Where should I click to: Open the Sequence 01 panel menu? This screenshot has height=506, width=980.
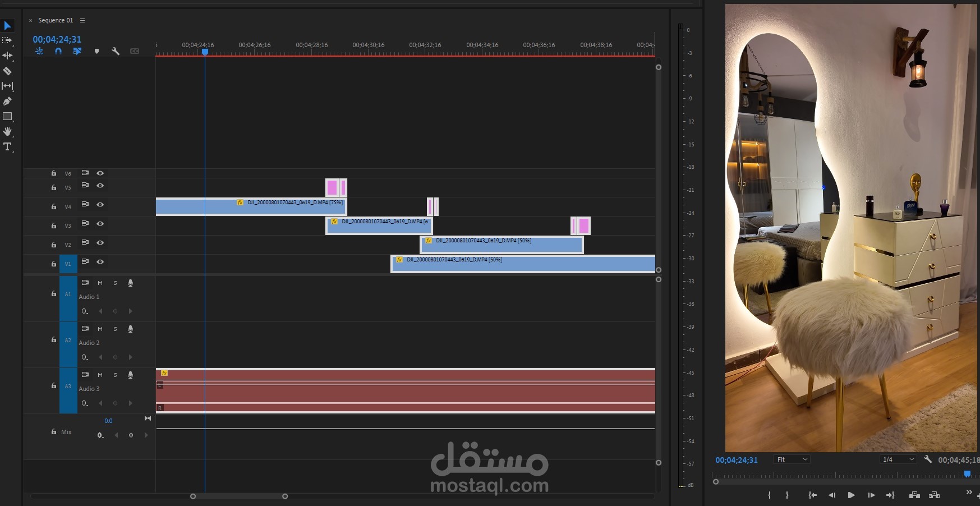click(82, 20)
